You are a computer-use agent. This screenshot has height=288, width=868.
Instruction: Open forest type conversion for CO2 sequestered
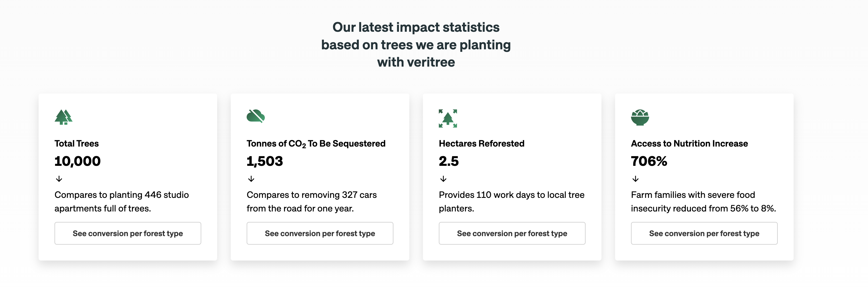pyautogui.click(x=320, y=233)
